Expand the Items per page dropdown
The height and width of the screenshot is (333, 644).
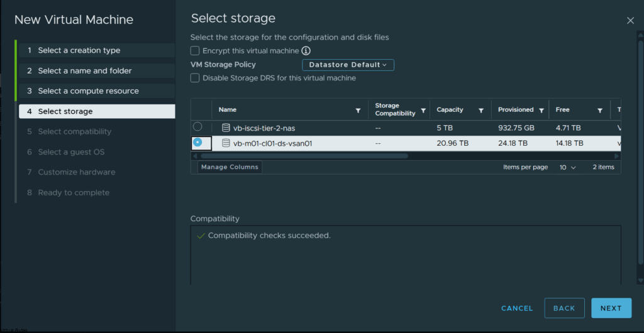click(x=568, y=167)
